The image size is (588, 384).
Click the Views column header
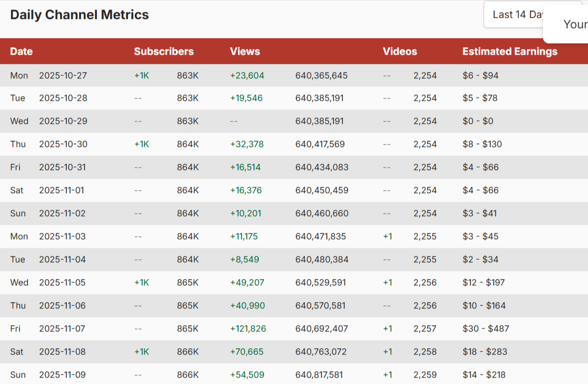(x=245, y=51)
